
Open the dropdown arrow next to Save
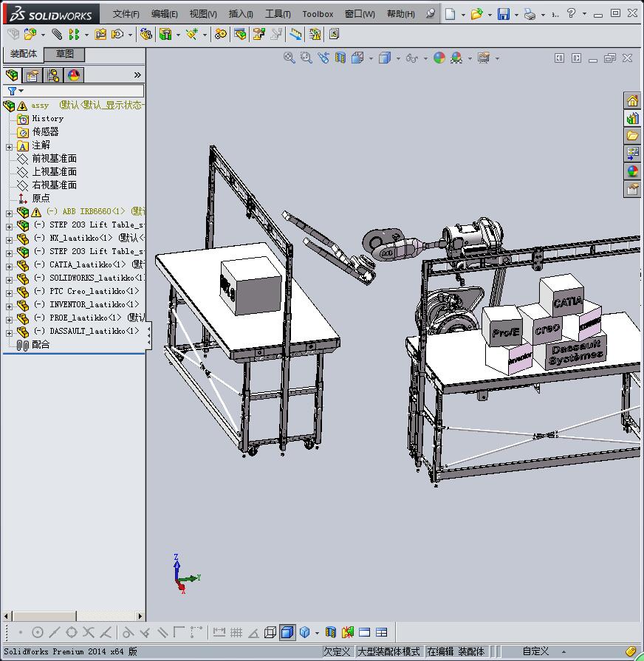(x=516, y=15)
